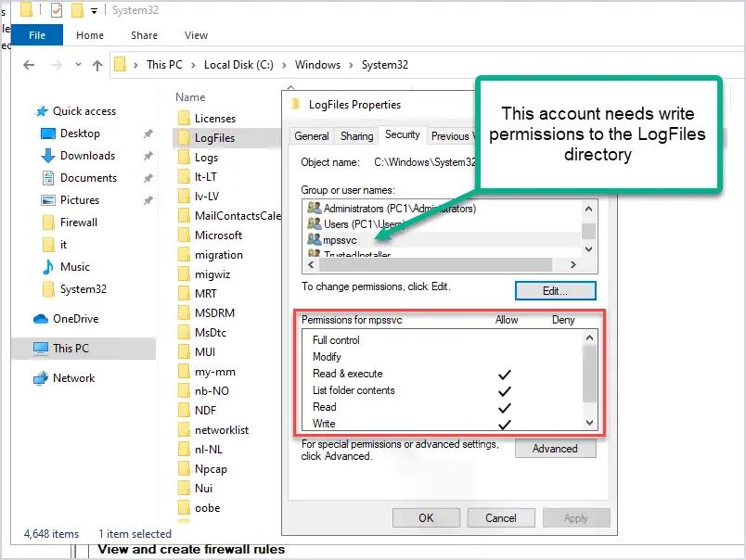746x560 pixels.
Task: Select the NDF folder name
Action: tap(206, 410)
